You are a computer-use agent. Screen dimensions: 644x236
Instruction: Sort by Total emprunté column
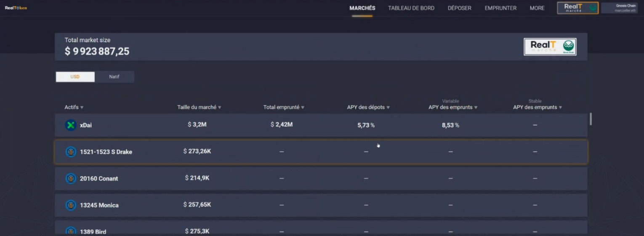[284, 107]
